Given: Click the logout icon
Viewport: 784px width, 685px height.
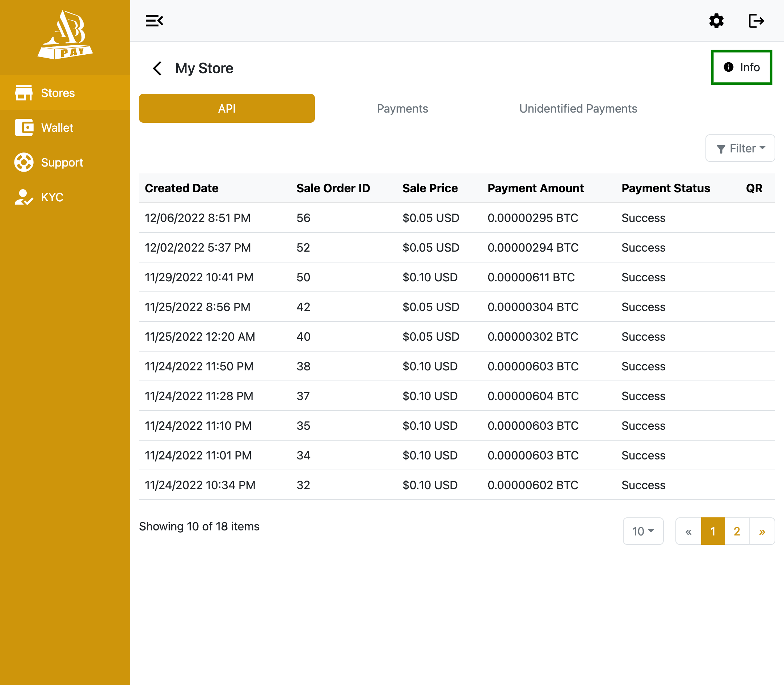Looking at the screenshot, I should click(756, 21).
